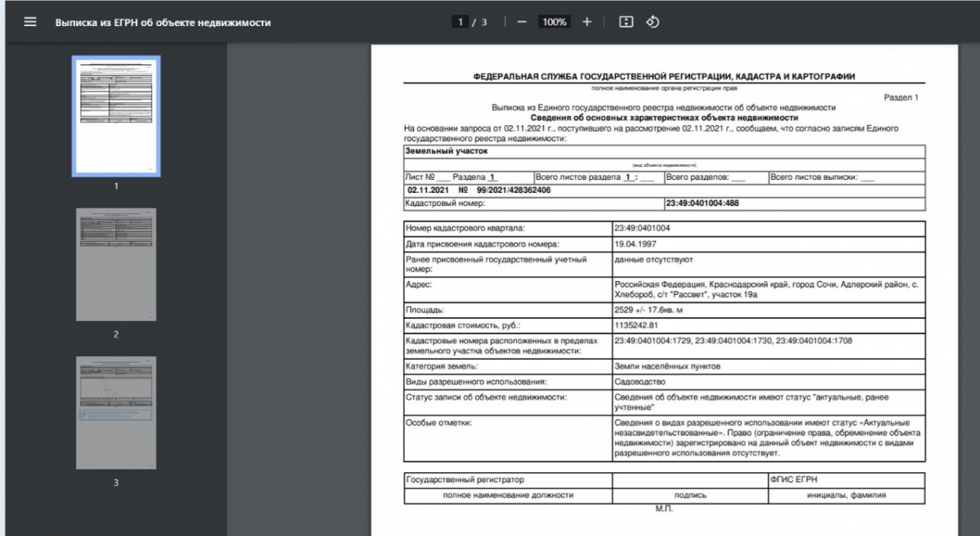Click the heading 'ФЕДЕРАЛЬНАЯ СЛУЖБА ГОСУДАРСТВЕННОЙ РЕГИСТРАЦИИ'
The width and height of the screenshot is (980, 536).
click(664, 77)
